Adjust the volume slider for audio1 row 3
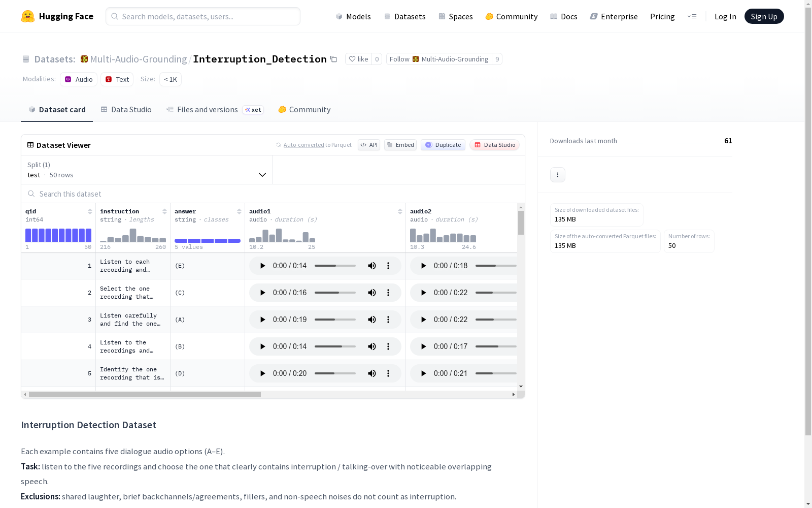 [x=335, y=320]
